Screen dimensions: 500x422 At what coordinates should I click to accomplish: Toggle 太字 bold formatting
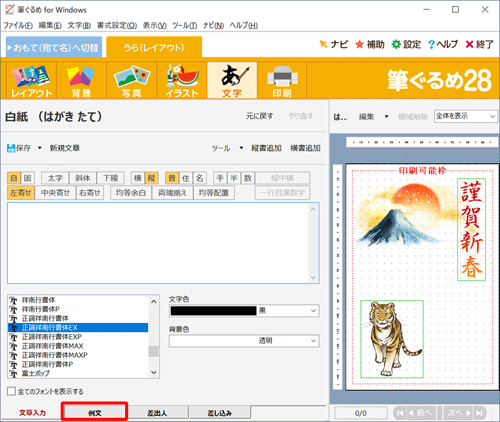pyautogui.click(x=55, y=178)
